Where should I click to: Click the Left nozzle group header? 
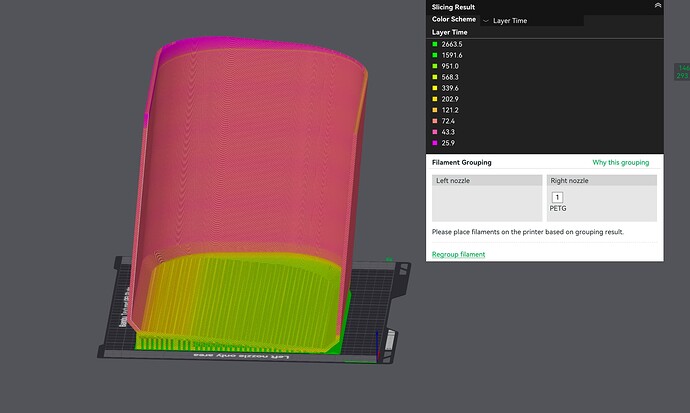coord(487,180)
